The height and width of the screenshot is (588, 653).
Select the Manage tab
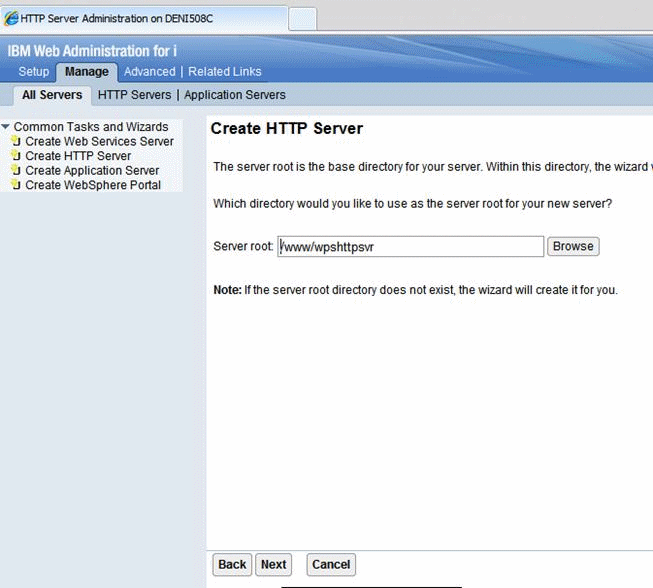(87, 72)
